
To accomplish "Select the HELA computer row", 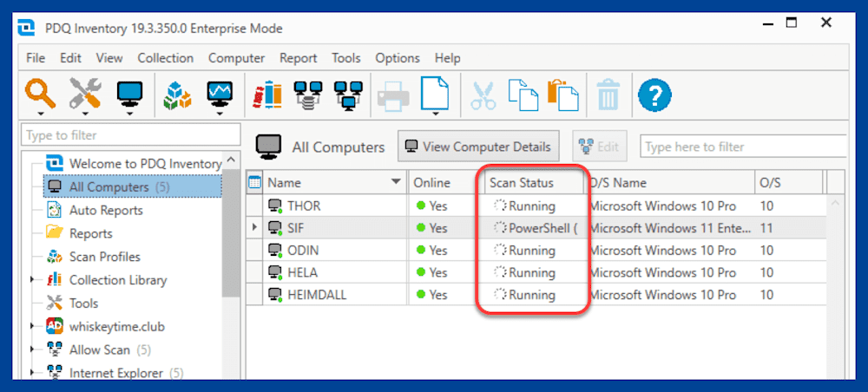I will pos(537,272).
